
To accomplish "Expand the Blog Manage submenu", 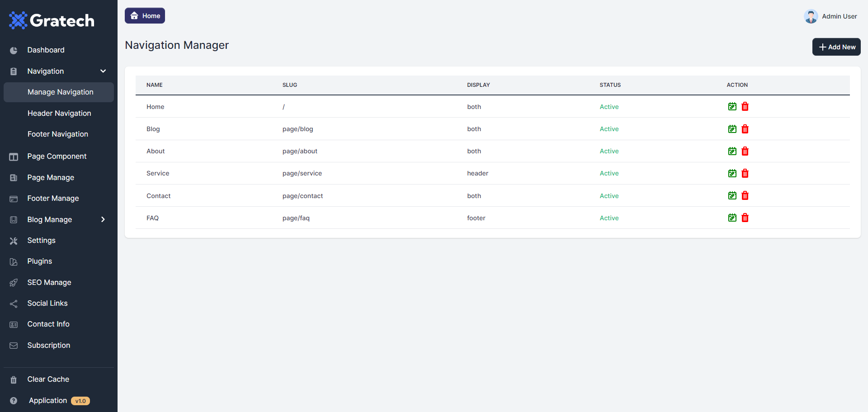I will [103, 219].
